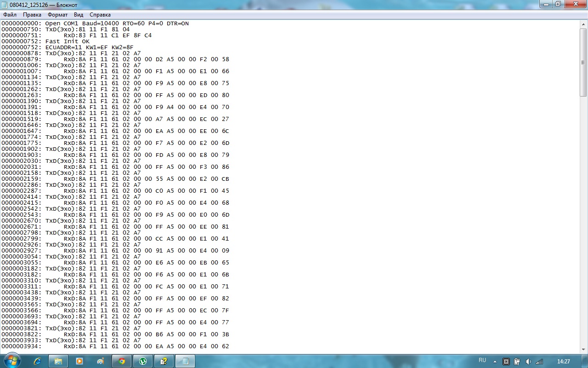Screen dimensions: 588x368
Task: Click the Notepad taskbar button
Action: point(185,361)
